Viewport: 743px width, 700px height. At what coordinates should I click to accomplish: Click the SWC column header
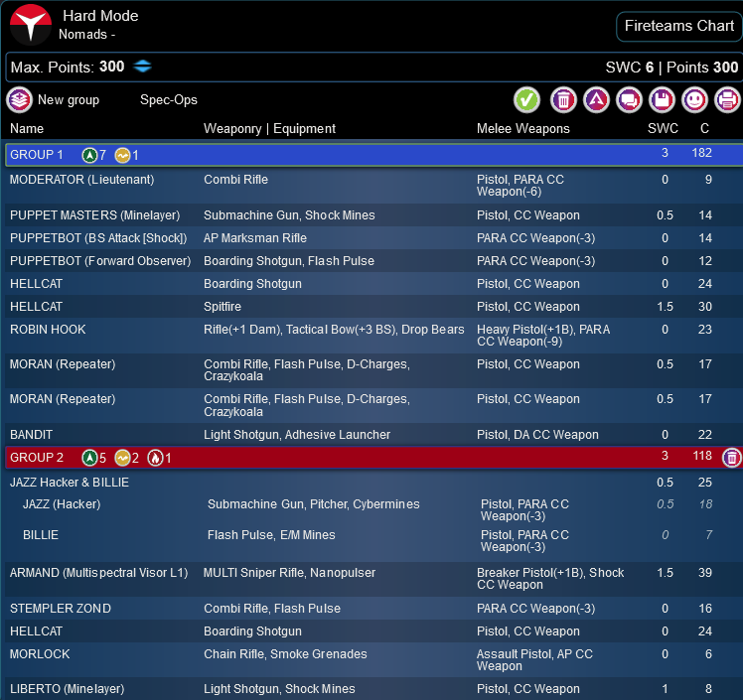point(663,128)
